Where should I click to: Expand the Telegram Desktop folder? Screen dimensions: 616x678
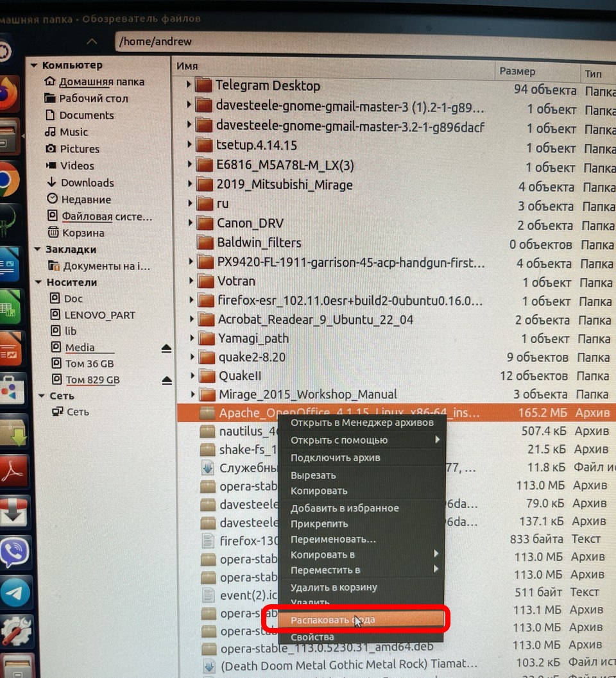(x=188, y=84)
